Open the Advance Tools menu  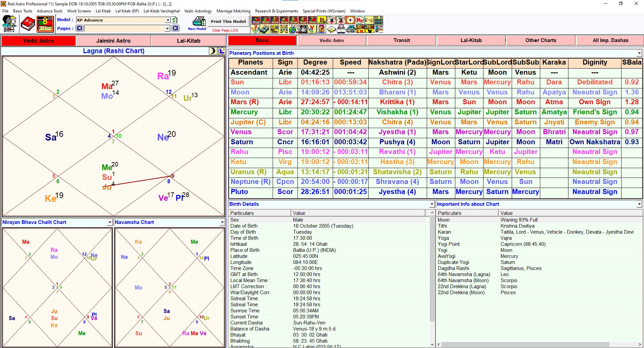coord(50,11)
